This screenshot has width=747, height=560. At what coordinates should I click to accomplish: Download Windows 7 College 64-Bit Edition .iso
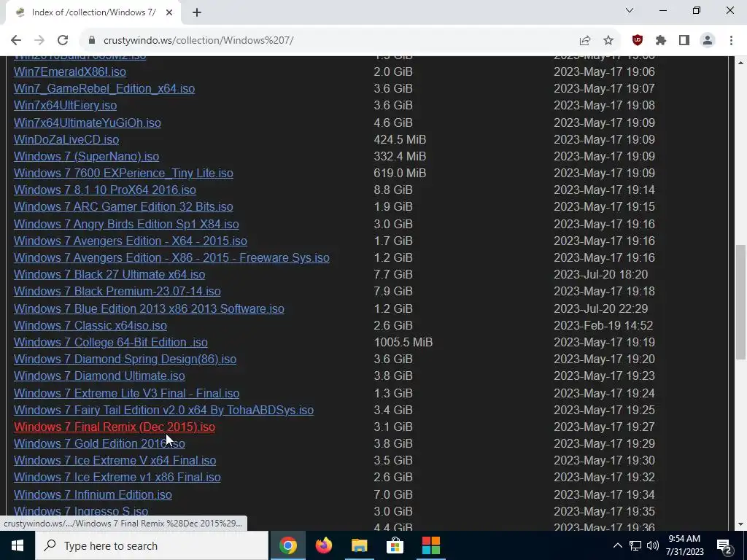(111, 343)
